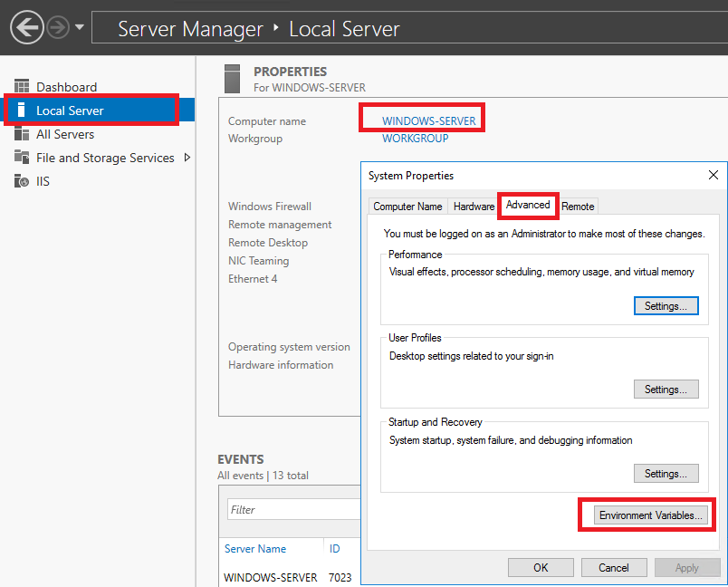The height and width of the screenshot is (587, 728).
Task: Sort events by ID column
Action: [x=334, y=548]
